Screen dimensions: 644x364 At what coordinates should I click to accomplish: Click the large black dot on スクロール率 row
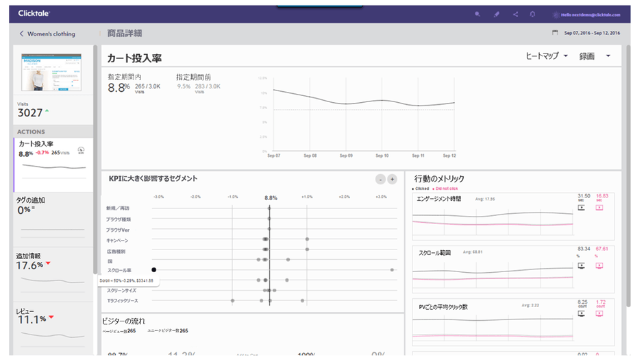[x=154, y=270]
